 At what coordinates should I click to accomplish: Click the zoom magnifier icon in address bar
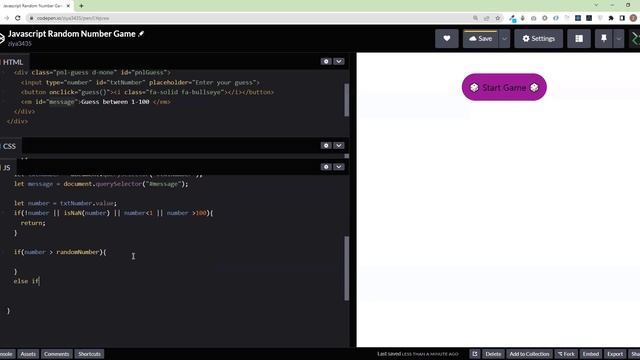tap(476, 18)
